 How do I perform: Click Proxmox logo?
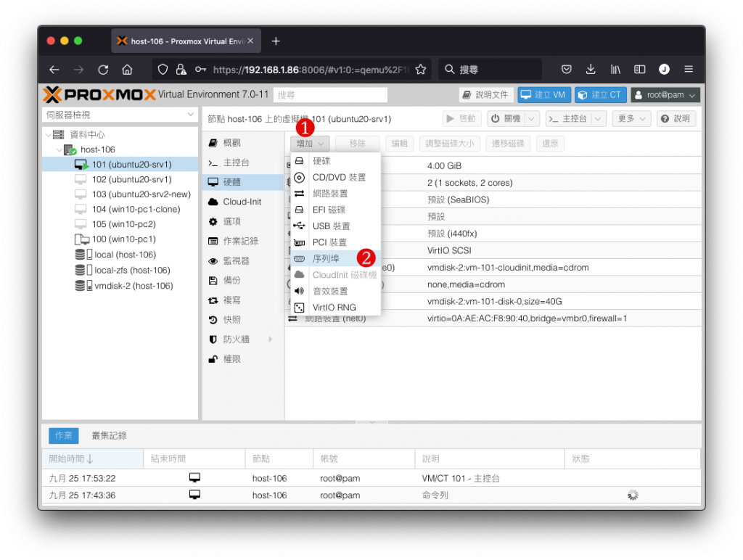[x=99, y=95]
